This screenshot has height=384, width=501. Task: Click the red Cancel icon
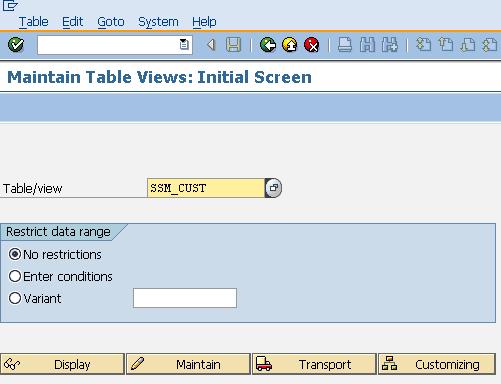(312, 45)
